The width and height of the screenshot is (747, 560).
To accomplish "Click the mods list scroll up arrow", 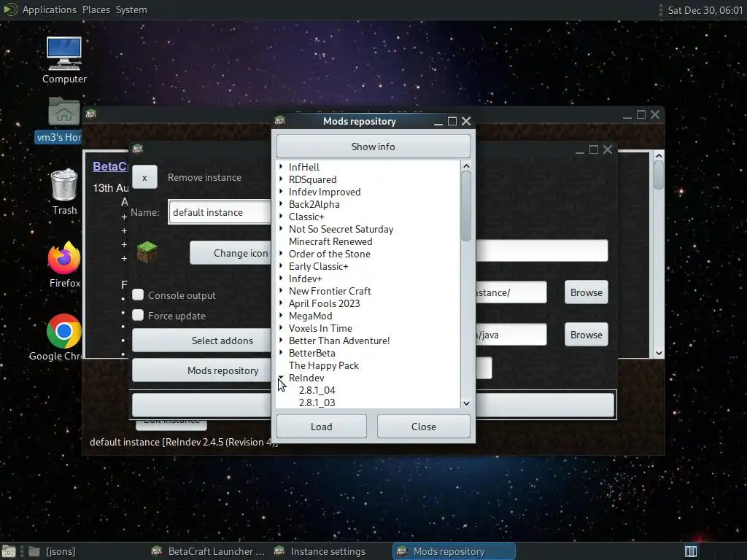I will pos(466,166).
